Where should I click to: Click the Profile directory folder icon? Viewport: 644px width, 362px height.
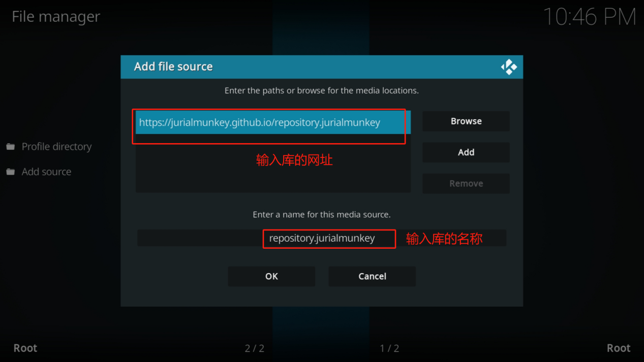11,147
